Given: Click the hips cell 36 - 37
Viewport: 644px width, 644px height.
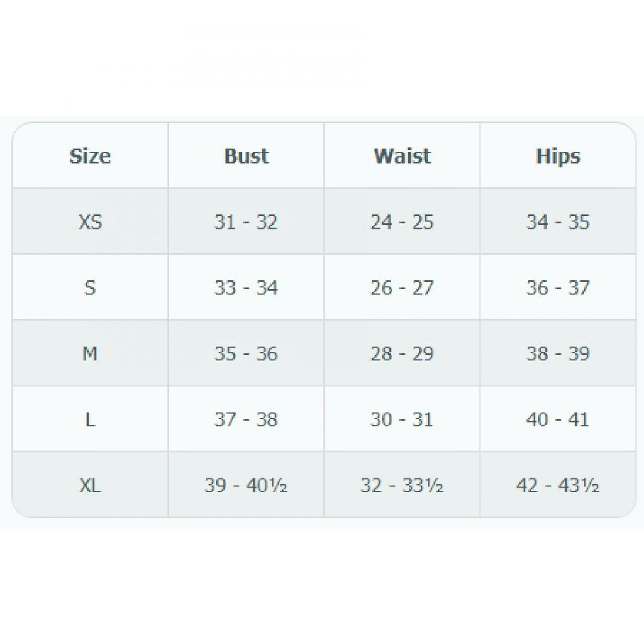Looking at the screenshot, I should pos(558,288).
